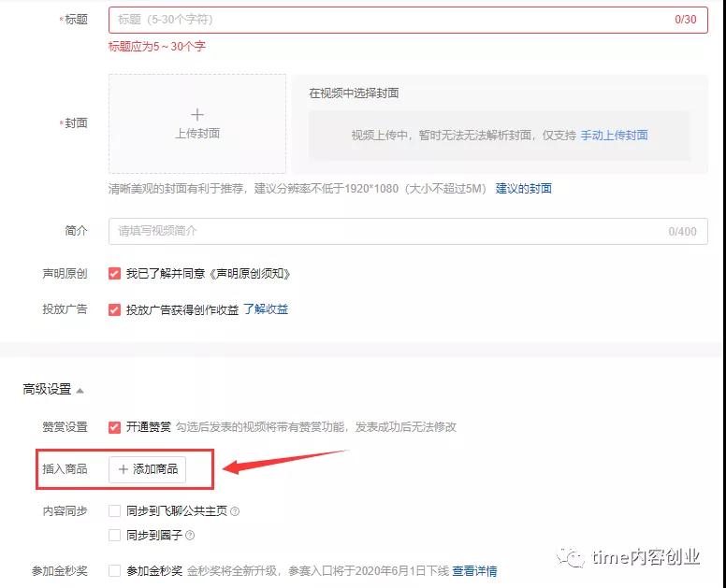Screen dimensions: 726x588
Task: Click the plus icon in 上传封面 box
Action: (197, 115)
